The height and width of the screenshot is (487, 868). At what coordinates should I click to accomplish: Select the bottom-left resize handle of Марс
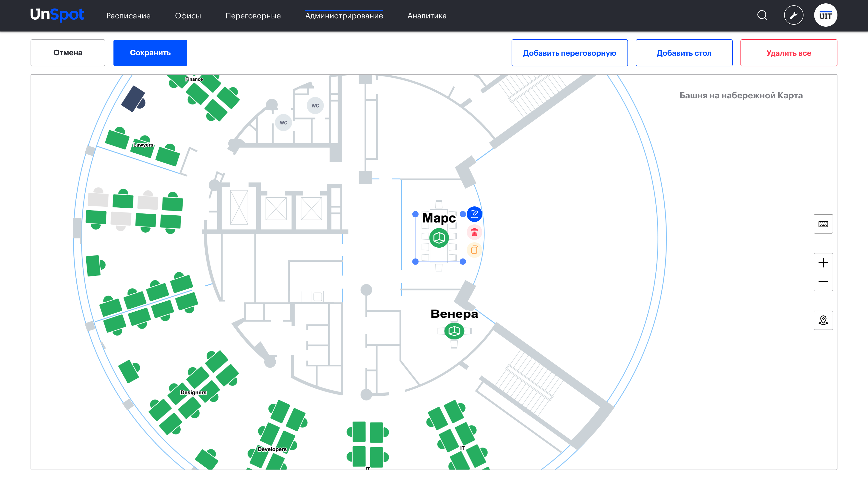(x=416, y=262)
